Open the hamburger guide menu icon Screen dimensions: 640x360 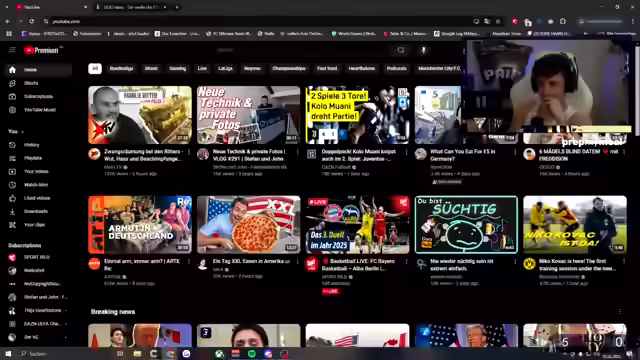click(12, 50)
